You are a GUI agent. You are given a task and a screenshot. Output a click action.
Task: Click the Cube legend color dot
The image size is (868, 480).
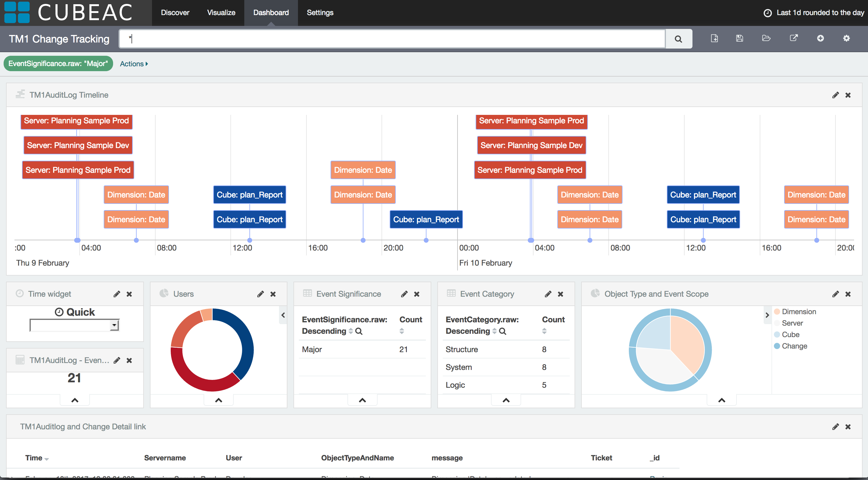click(777, 334)
